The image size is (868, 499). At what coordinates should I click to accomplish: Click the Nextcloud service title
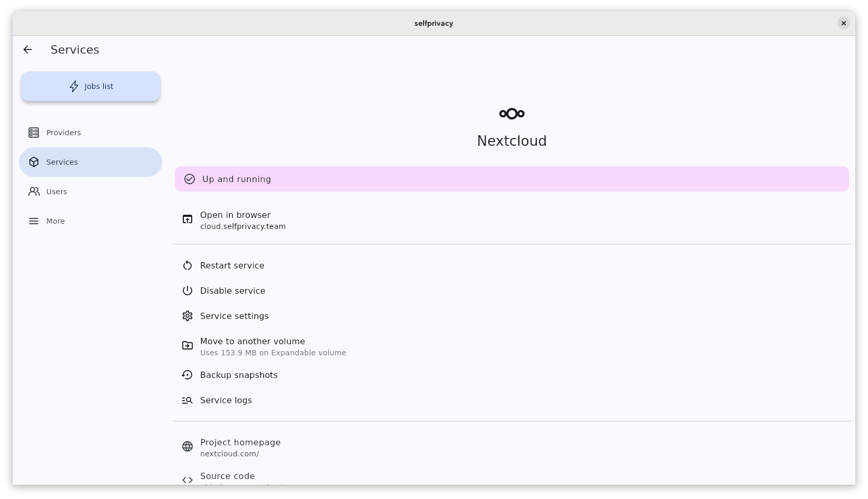click(x=512, y=141)
